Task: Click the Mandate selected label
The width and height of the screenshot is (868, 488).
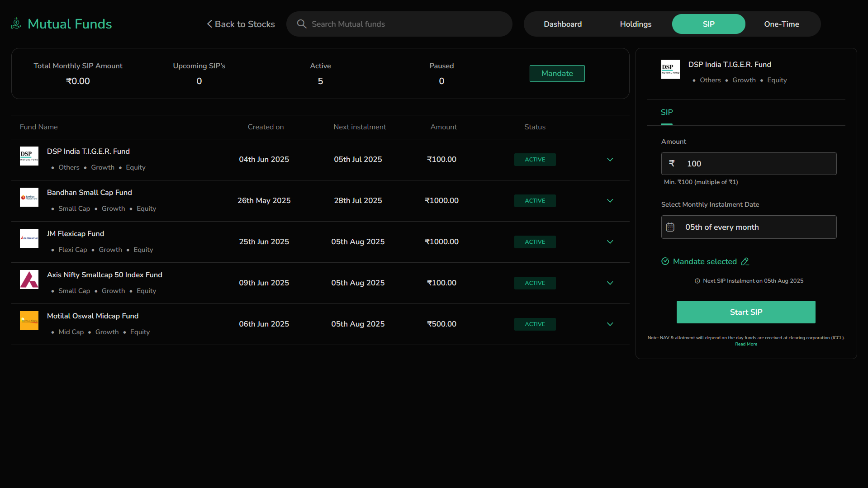Action: 705,261
